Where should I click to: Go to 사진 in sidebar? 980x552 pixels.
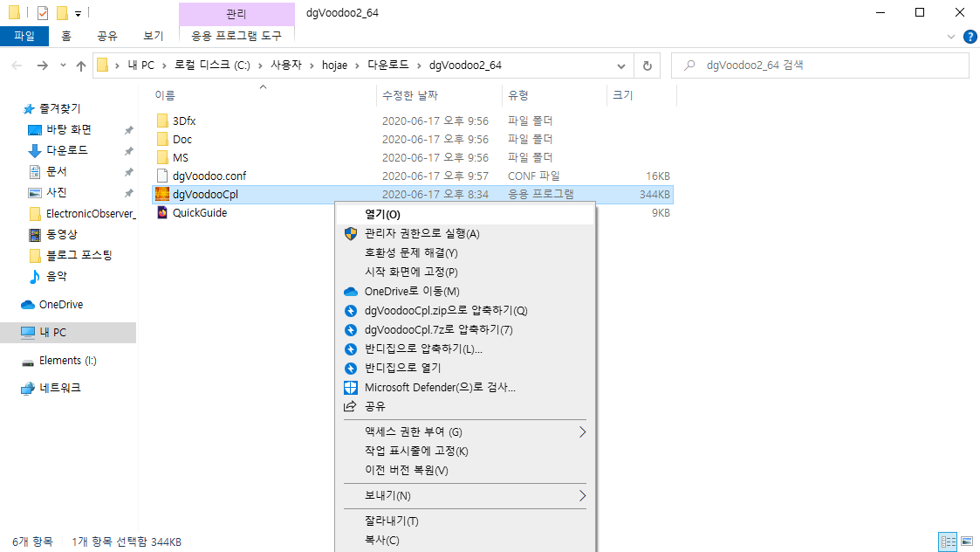click(56, 192)
